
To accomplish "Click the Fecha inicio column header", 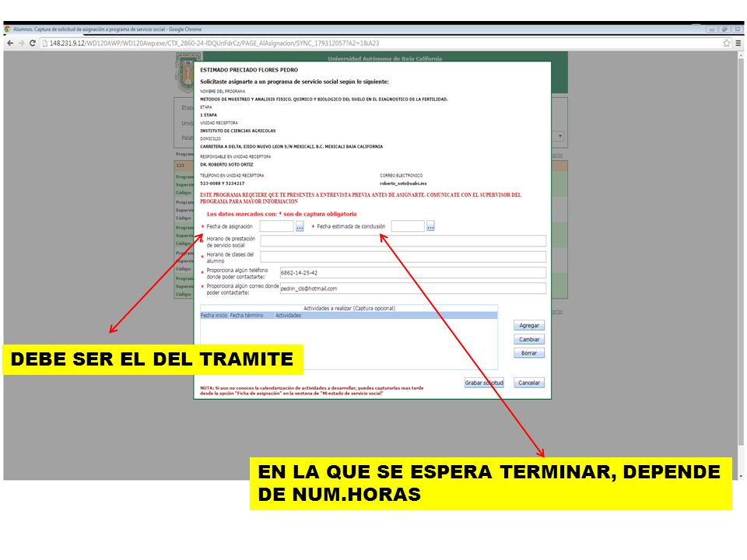I will tap(214, 316).
